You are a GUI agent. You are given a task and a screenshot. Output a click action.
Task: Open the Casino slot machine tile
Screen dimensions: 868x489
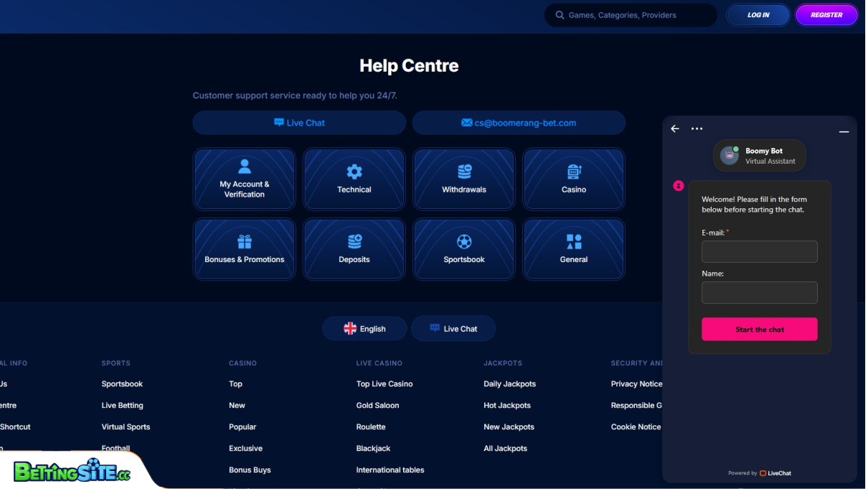coord(574,179)
